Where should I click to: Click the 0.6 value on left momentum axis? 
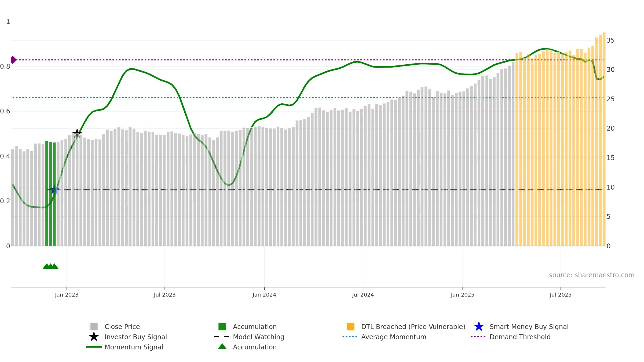(5, 111)
